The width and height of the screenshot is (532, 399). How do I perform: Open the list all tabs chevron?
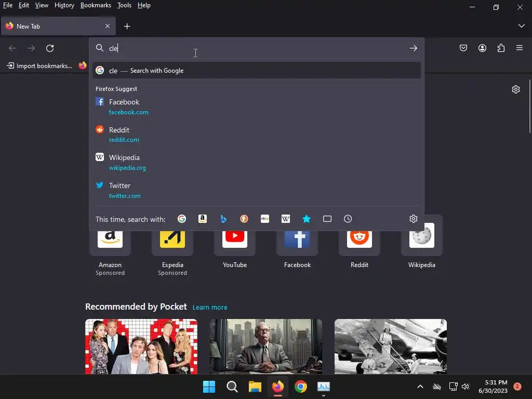click(x=522, y=26)
